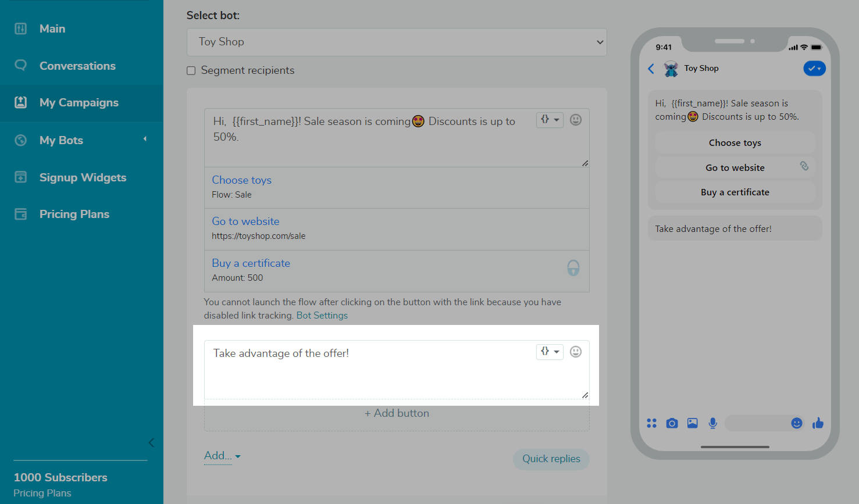
Task: Click the thumbs-up icon in the phone preview
Action: [x=818, y=423]
